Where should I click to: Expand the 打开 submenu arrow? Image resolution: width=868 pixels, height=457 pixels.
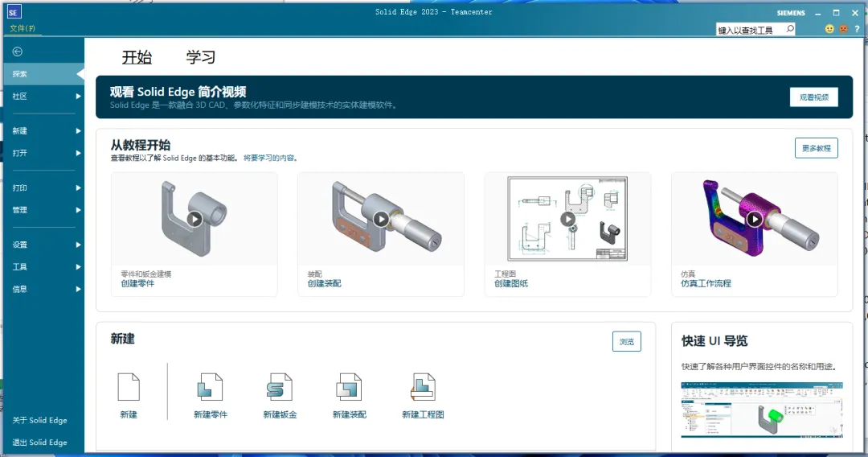click(78, 153)
